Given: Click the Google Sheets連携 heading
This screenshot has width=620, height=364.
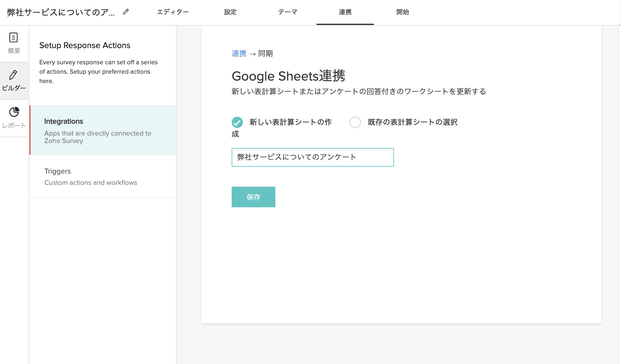Looking at the screenshot, I should point(288,76).
